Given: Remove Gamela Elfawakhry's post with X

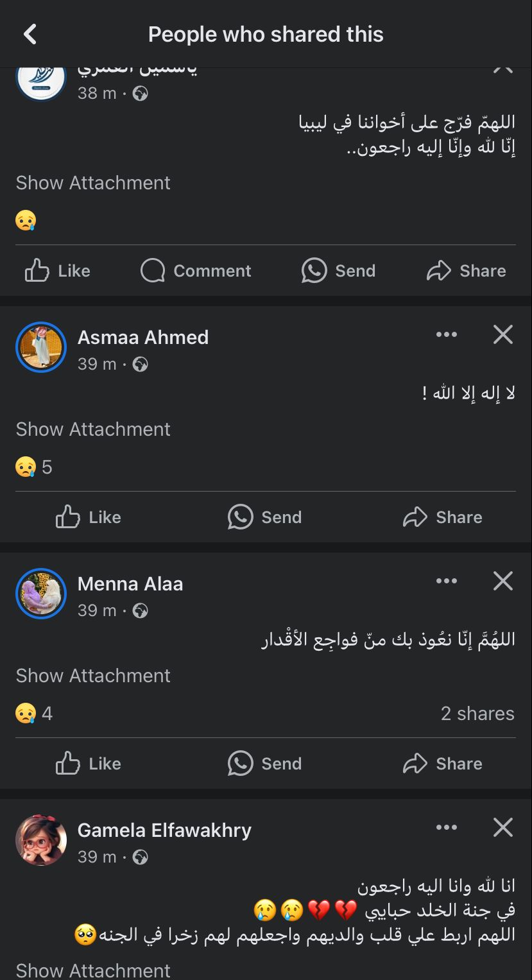Looking at the screenshot, I should click(502, 827).
